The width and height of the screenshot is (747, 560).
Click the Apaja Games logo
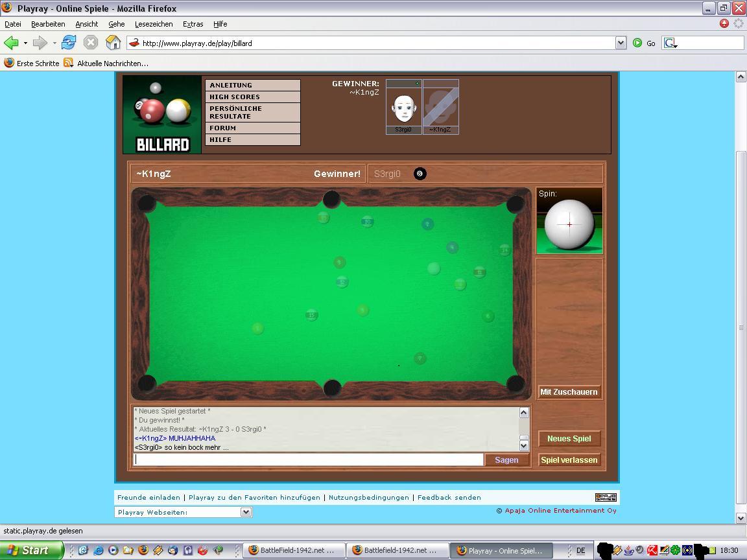[606, 498]
